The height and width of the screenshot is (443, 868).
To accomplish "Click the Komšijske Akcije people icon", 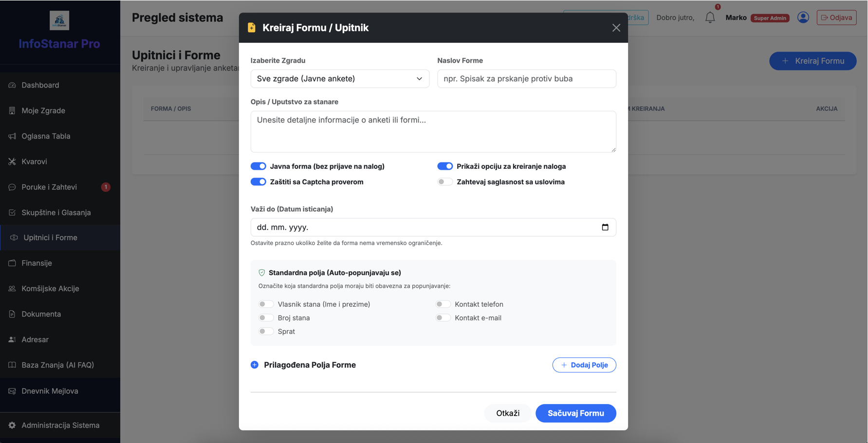I will [x=12, y=288].
